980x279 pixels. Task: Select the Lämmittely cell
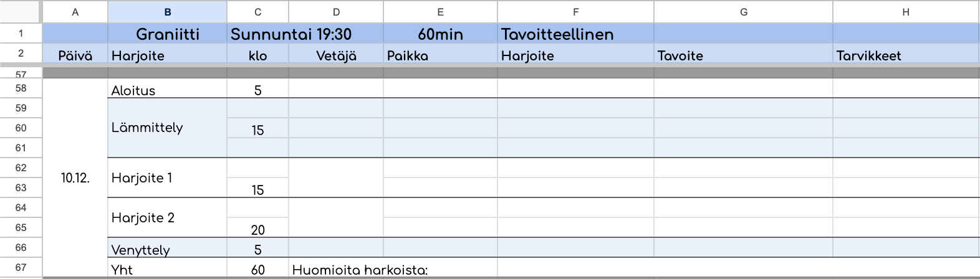(167, 128)
